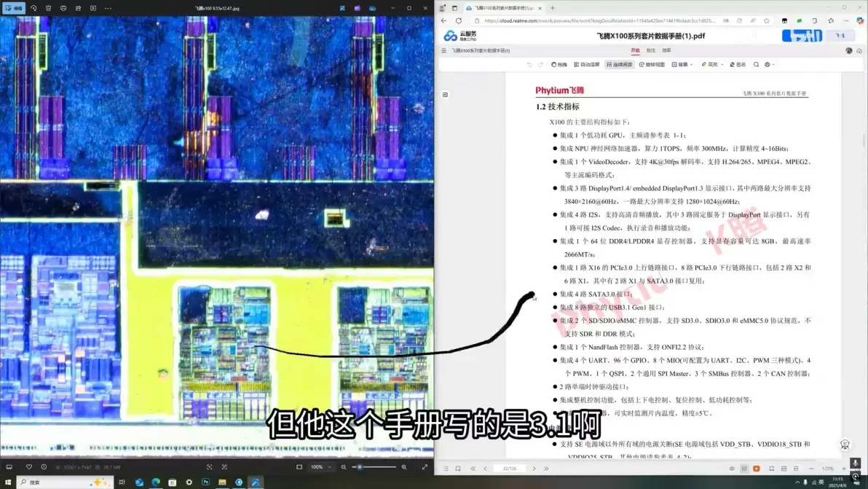Image resolution: width=868 pixels, height=489 pixels.
Task: Close the PDF browser tab
Action: (x=540, y=8)
